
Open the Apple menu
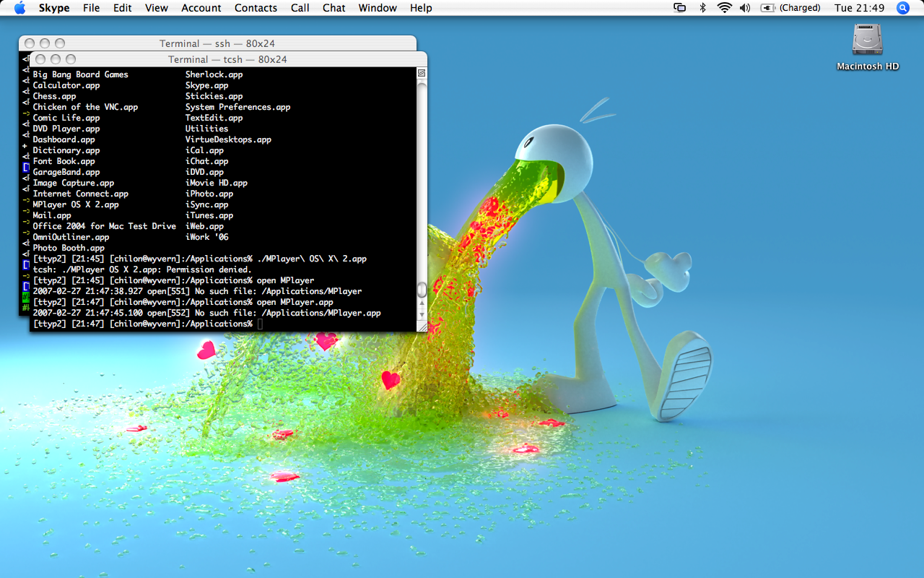pyautogui.click(x=19, y=8)
